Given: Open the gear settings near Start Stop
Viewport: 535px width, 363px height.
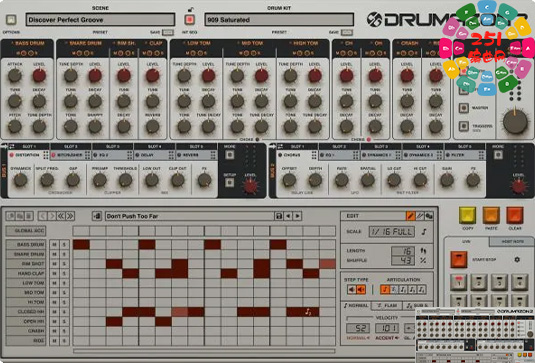Looking at the screenshot, I should (517, 260).
